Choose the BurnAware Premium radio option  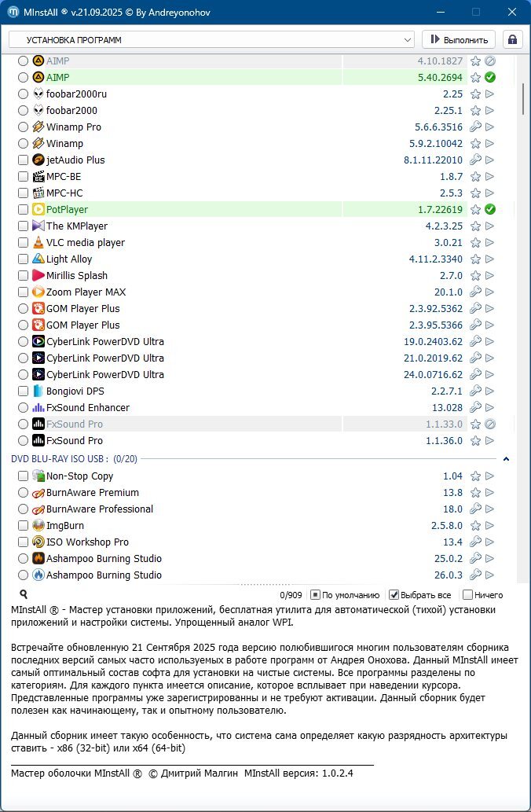(24, 493)
